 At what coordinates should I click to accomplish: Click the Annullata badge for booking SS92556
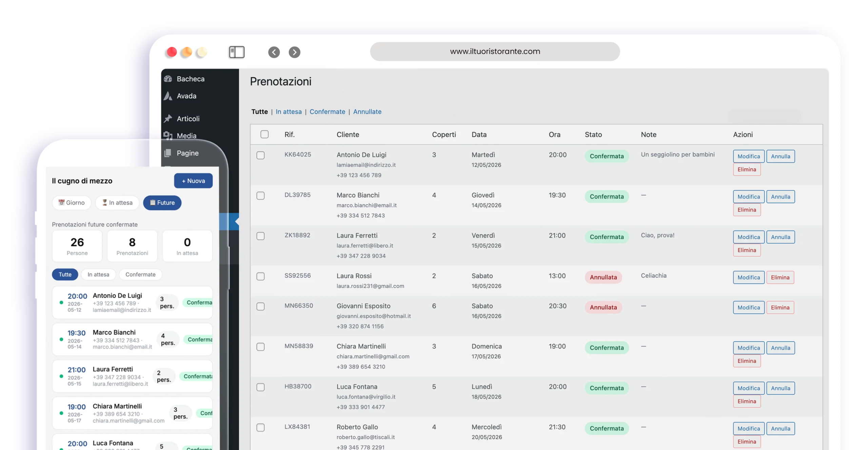pos(603,277)
